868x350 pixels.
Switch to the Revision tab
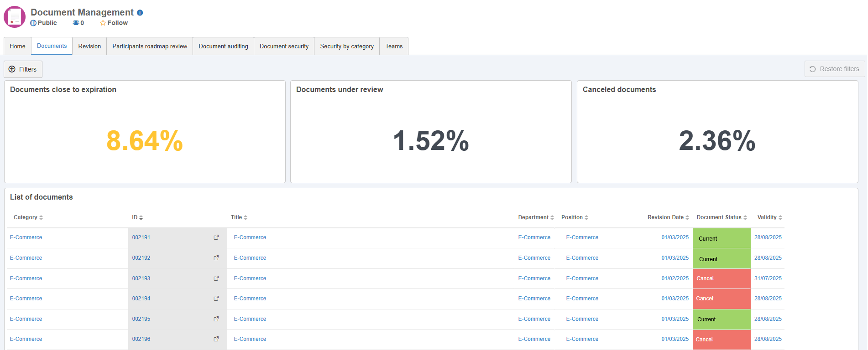(89, 46)
